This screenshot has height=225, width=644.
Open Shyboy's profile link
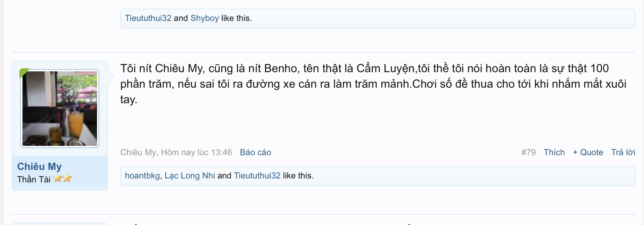[x=204, y=18]
